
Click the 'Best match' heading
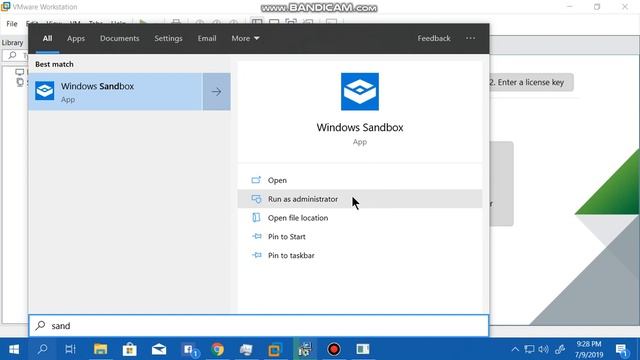coord(54,64)
